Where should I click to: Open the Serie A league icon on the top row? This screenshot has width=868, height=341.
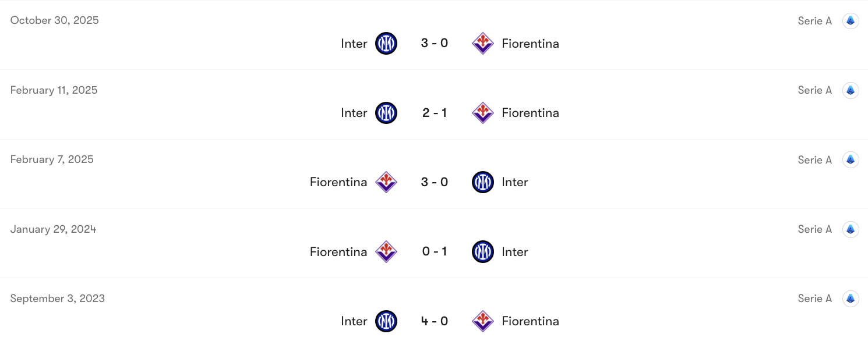click(850, 20)
